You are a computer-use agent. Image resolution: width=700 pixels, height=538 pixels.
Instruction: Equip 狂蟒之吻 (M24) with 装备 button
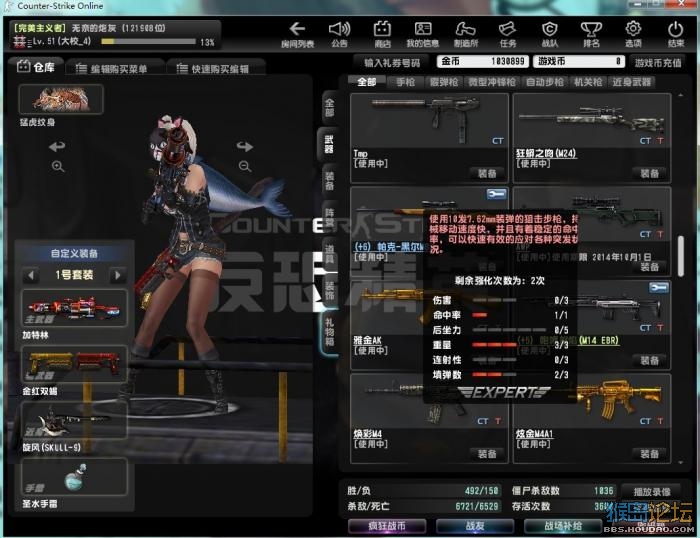point(650,173)
